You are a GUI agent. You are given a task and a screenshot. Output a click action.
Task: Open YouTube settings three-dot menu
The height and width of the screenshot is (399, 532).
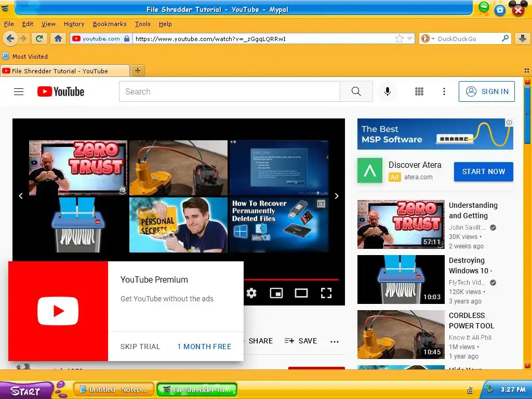(x=444, y=91)
